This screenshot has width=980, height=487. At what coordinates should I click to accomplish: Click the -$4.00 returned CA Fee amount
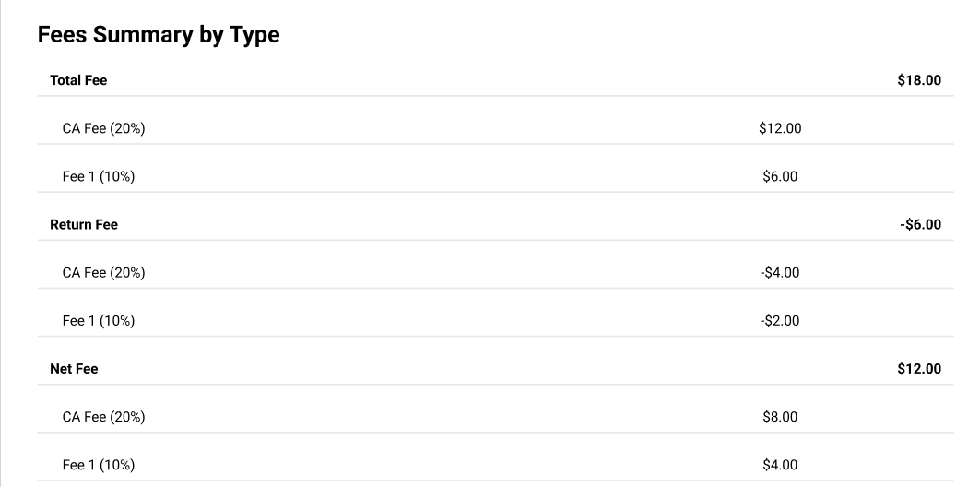pyautogui.click(x=780, y=273)
